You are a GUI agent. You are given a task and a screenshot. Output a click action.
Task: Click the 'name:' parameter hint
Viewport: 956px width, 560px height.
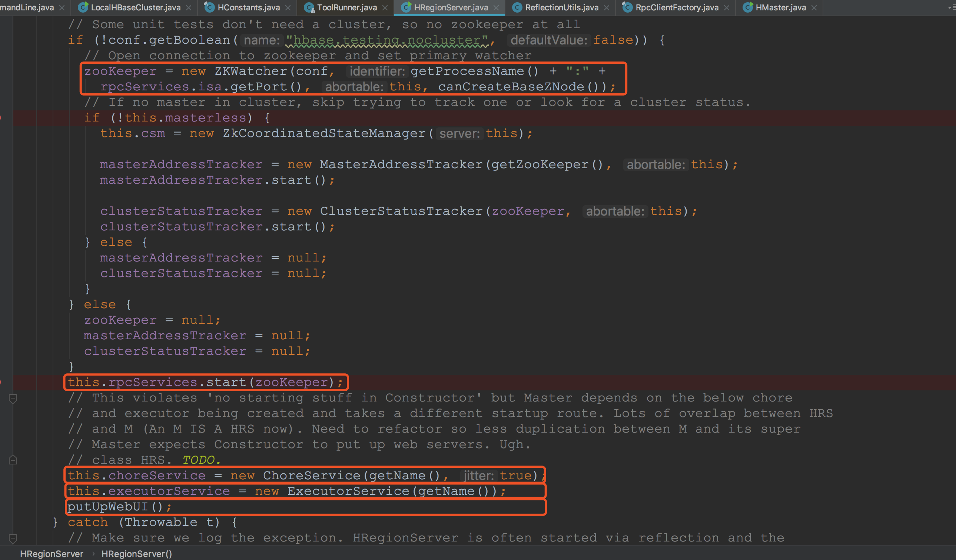point(262,40)
